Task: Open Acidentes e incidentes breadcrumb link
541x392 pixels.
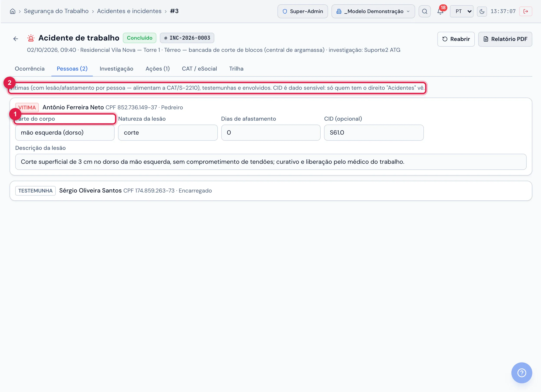Action: (x=129, y=11)
